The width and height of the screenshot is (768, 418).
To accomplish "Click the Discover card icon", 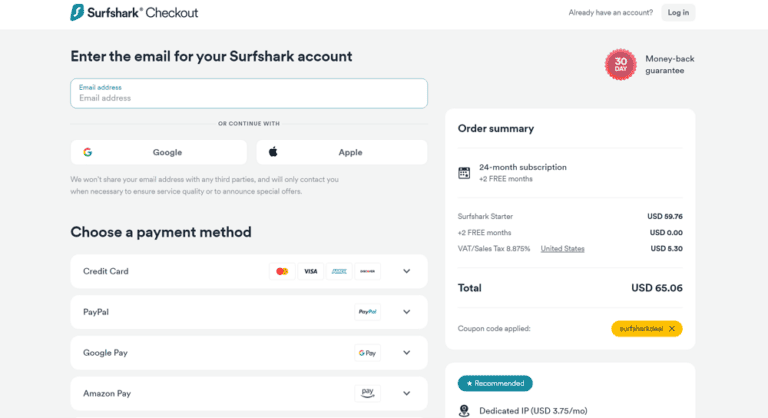I will [x=367, y=271].
